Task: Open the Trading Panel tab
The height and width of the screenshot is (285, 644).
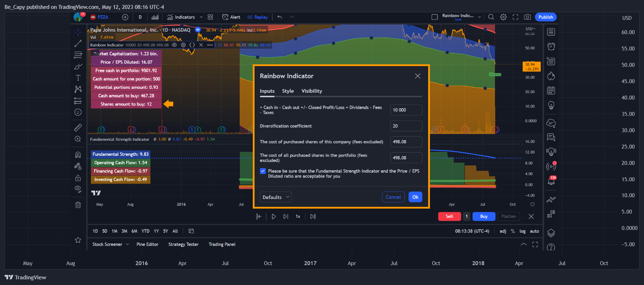Action: (x=222, y=244)
